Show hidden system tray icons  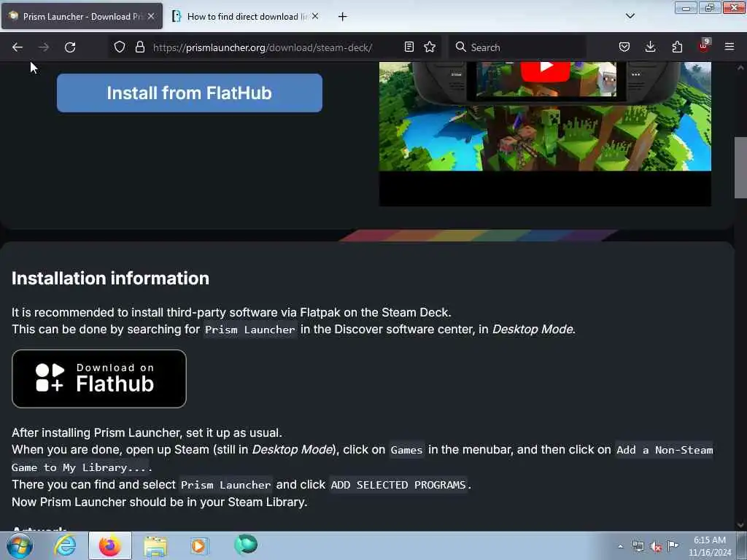tap(620, 546)
